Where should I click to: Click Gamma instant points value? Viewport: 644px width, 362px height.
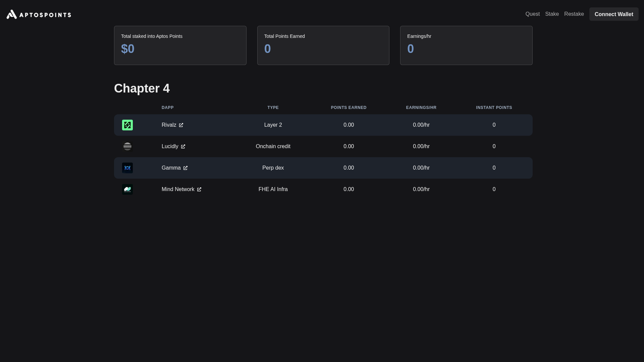pyautogui.click(x=494, y=168)
